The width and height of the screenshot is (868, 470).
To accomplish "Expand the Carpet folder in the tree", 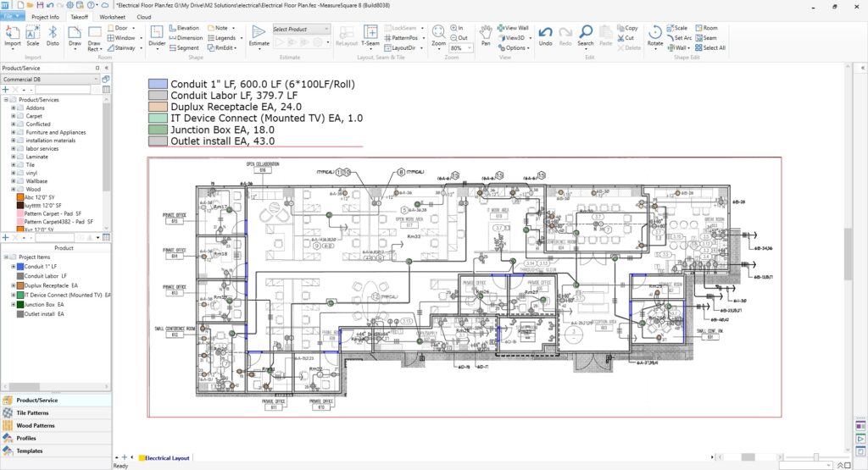I will coord(14,116).
